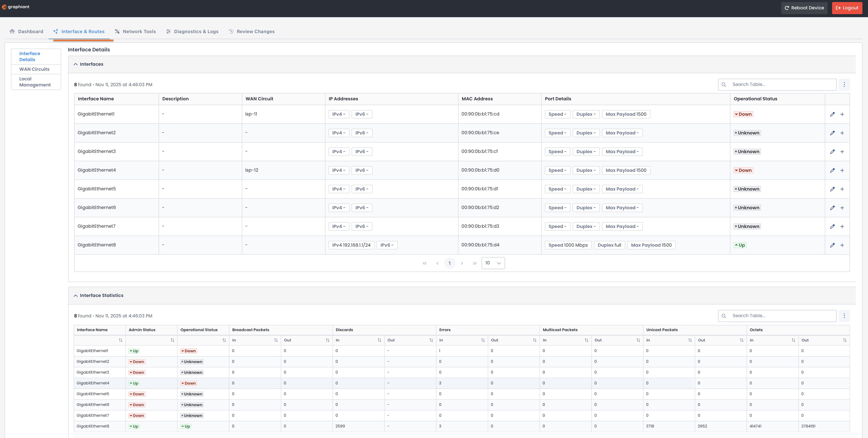Image resolution: width=868 pixels, height=438 pixels.
Task: Click the Logout button
Action: [x=847, y=8]
